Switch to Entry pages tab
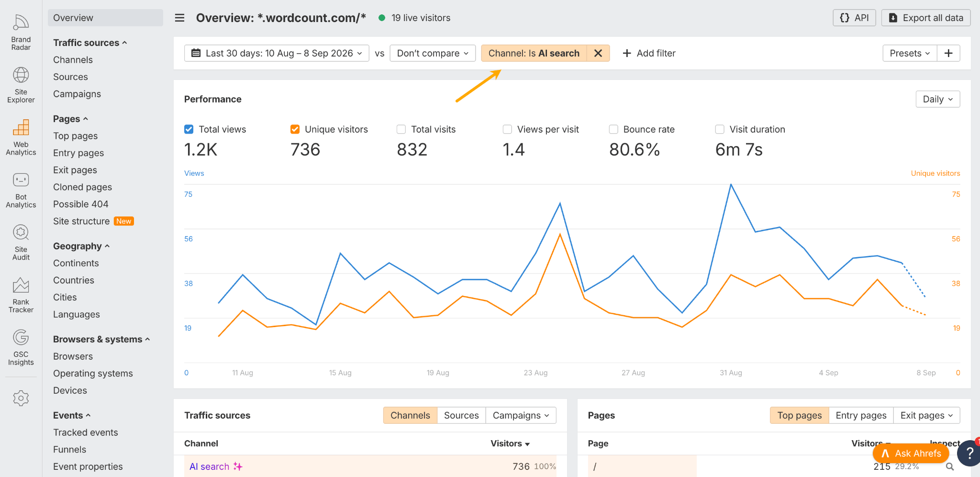 coord(861,415)
